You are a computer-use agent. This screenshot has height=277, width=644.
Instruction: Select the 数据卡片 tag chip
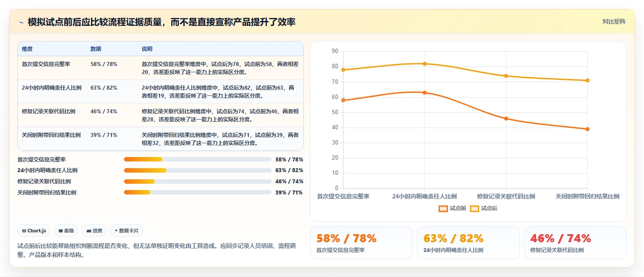[x=127, y=231]
